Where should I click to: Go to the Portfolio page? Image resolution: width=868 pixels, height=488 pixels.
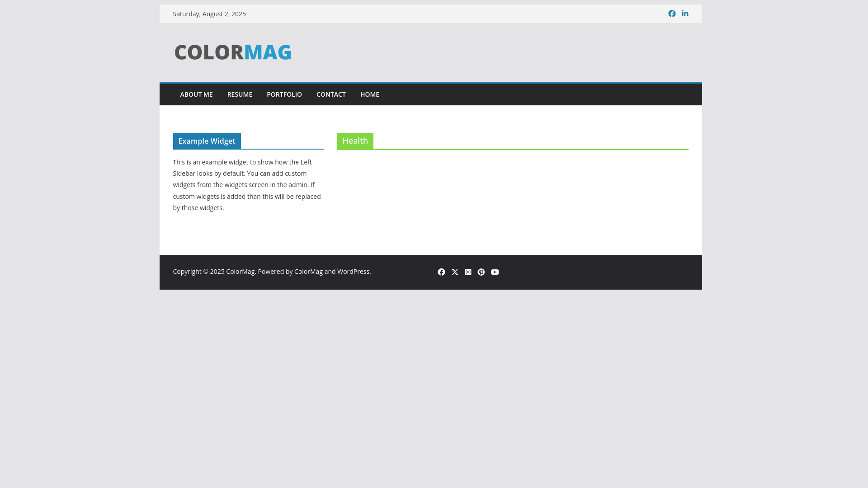coord(284,94)
